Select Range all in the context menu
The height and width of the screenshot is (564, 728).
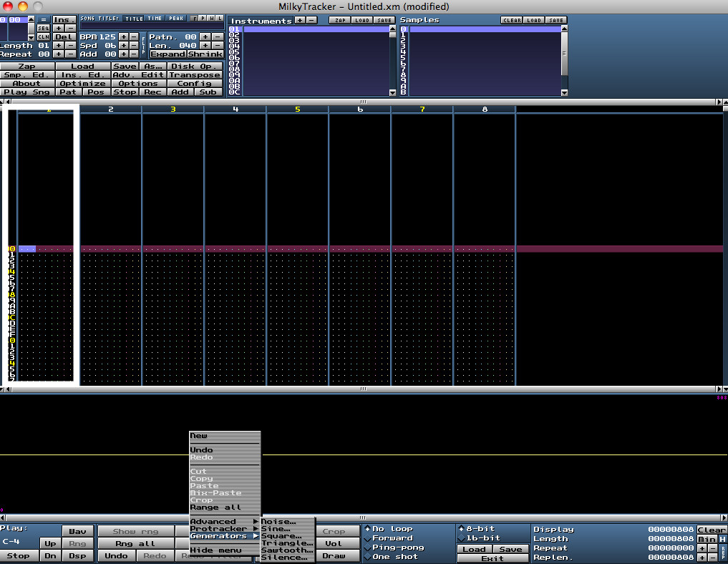click(x=215, y=507)
